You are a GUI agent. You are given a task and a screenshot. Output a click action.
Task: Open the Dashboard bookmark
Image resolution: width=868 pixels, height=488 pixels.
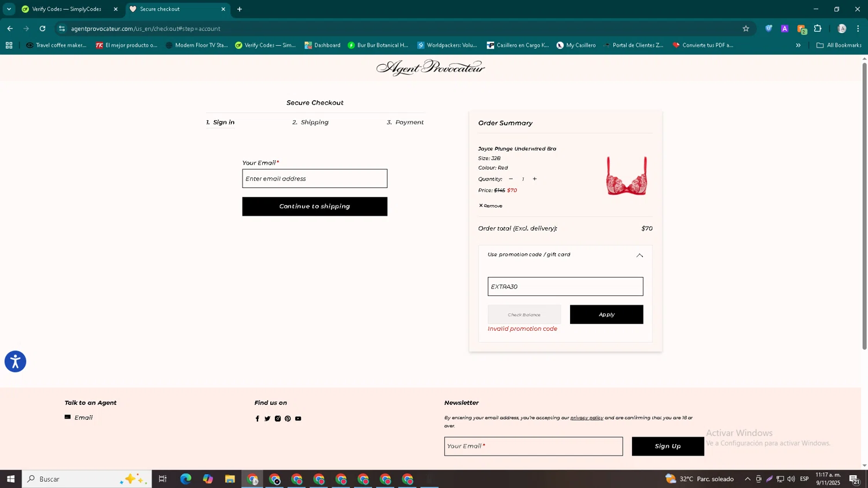point(322,45)
